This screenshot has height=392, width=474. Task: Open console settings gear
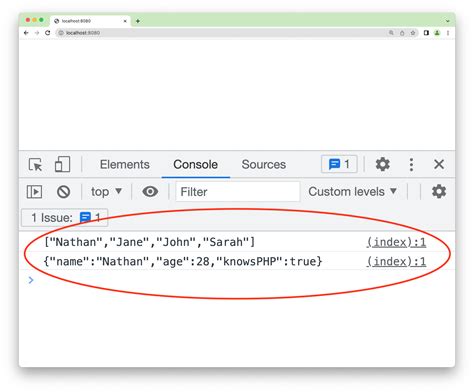(x=439, y=192)
